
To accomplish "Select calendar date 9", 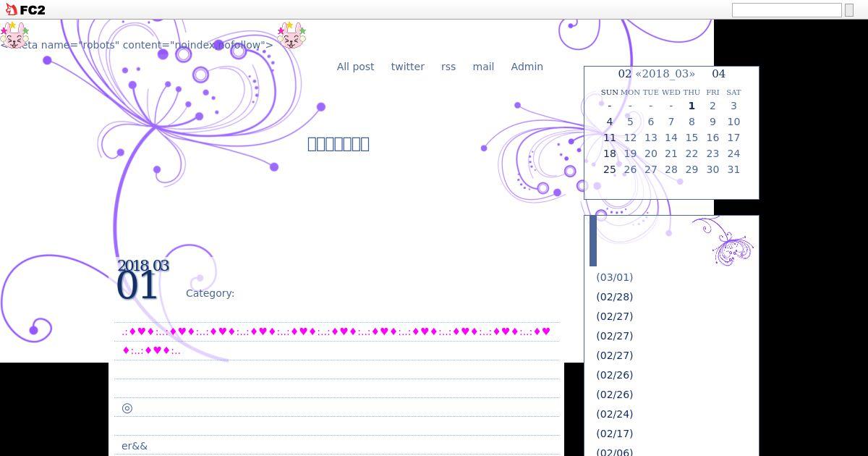I will (712, 122).
